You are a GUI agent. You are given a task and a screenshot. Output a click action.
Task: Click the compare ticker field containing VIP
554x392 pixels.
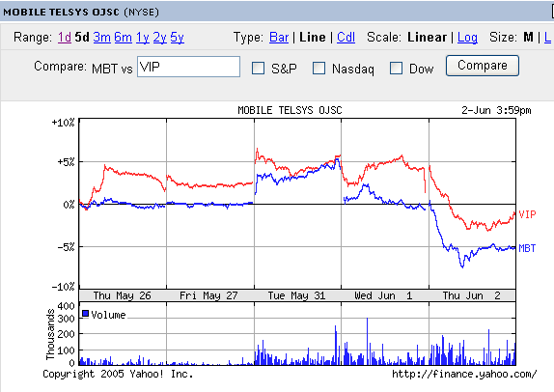188,67
